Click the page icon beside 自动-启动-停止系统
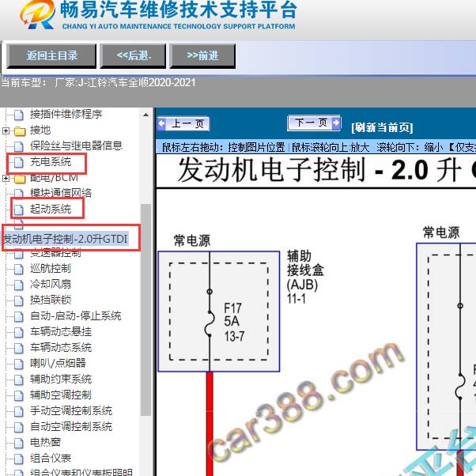476x476 pixels. pos(19,316)
